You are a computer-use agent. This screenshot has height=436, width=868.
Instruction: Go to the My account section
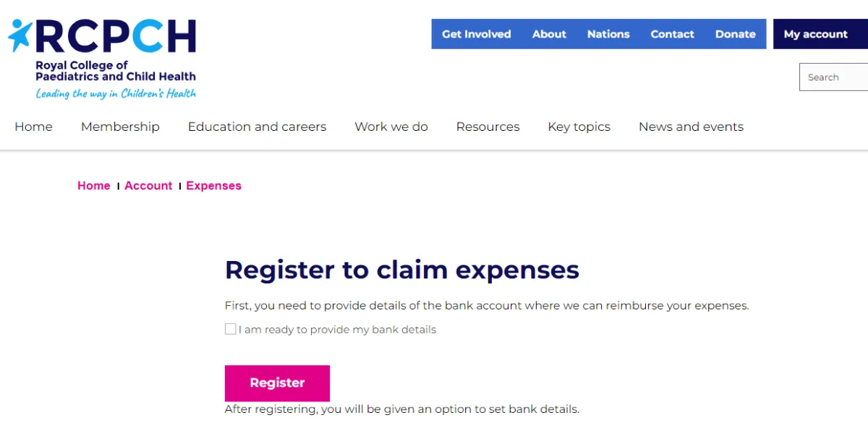[x=815, y=33]
